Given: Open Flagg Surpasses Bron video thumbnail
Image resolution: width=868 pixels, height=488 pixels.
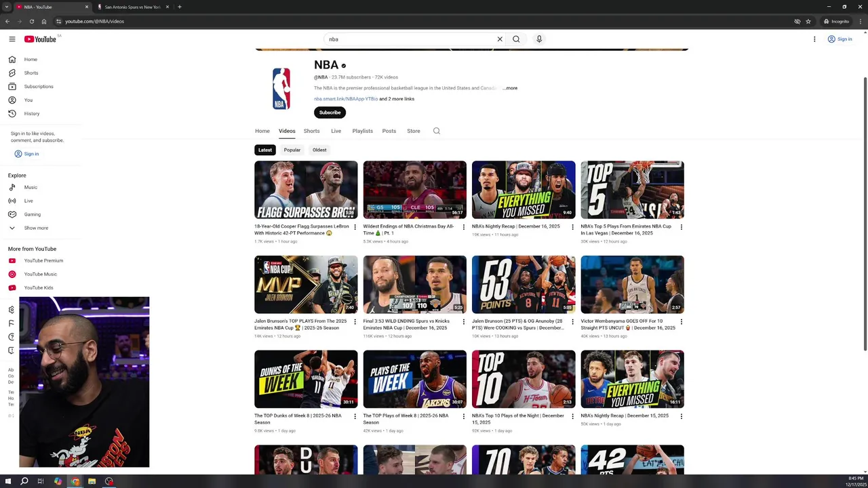Looking at the screenshot, I should (x=306, y=190).
